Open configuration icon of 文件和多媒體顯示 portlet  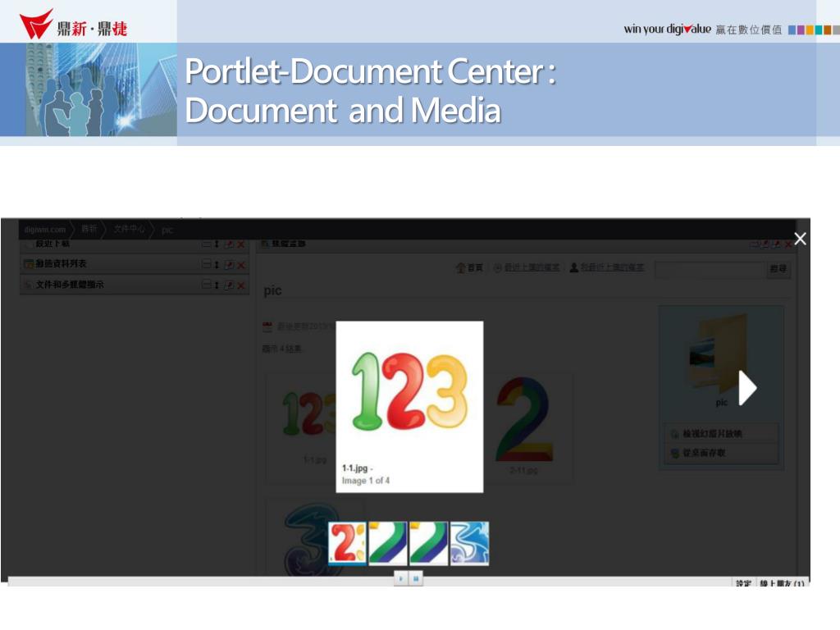229,285
